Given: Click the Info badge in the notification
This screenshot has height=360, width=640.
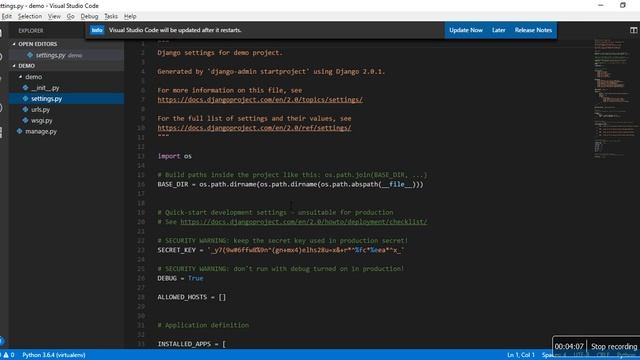Looking at the screenshot, I should click(x=97, y=30).
